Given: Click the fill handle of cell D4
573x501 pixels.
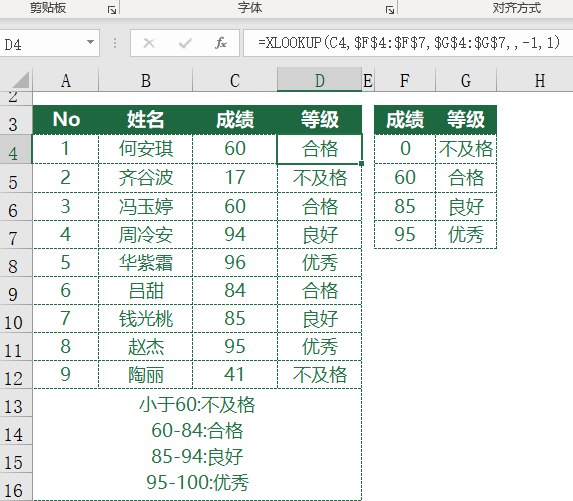Looking at the screenshot, I should (x=361, y=163).
